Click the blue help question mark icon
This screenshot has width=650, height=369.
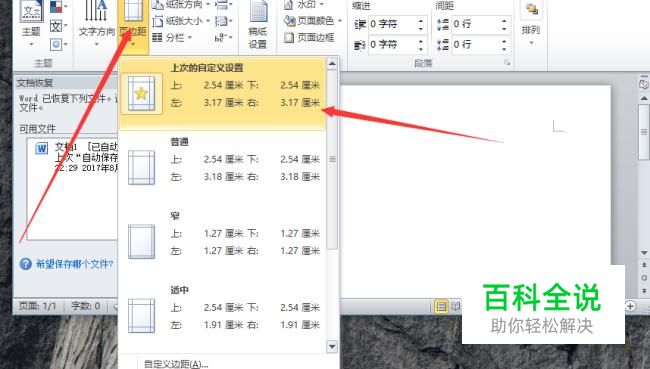26,264
